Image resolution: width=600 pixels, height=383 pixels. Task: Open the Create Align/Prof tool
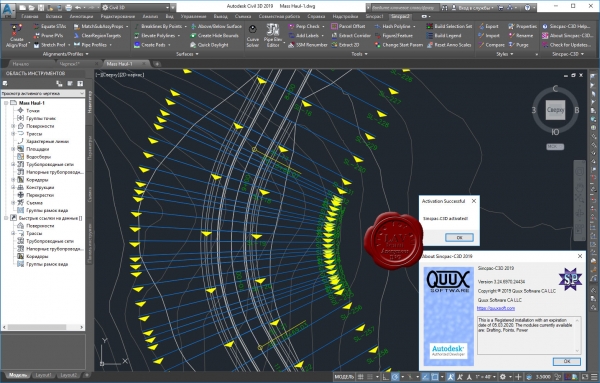[x=16, y=35]
